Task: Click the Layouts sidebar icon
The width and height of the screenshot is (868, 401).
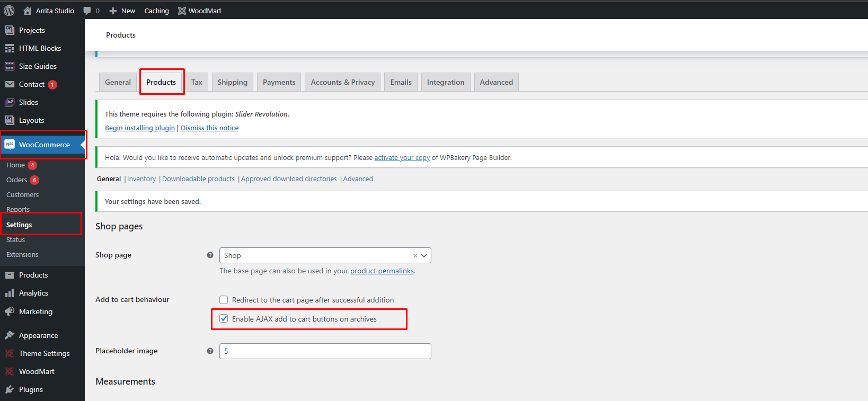Action: coord(10,120)
